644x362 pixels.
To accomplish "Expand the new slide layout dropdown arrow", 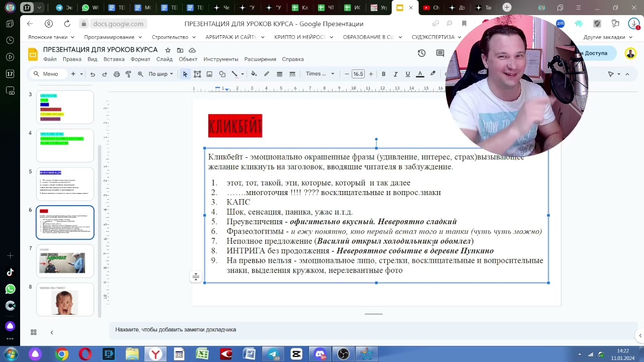I will tap(81, 74).
